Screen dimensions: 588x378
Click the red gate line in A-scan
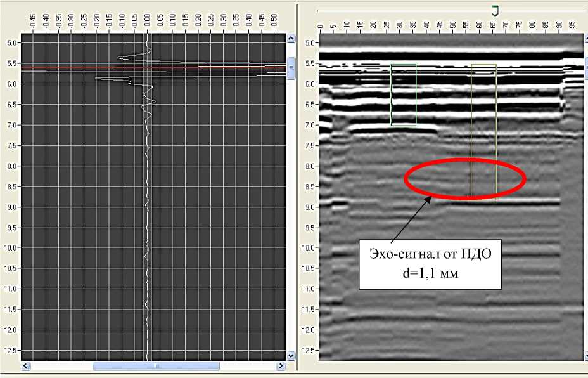click(153, 68)
